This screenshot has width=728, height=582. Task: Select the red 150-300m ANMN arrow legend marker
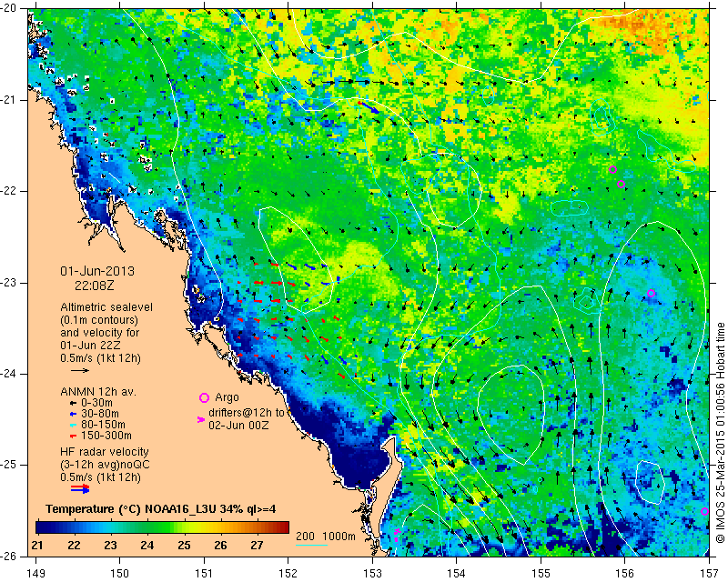click(x=73, y=436)
